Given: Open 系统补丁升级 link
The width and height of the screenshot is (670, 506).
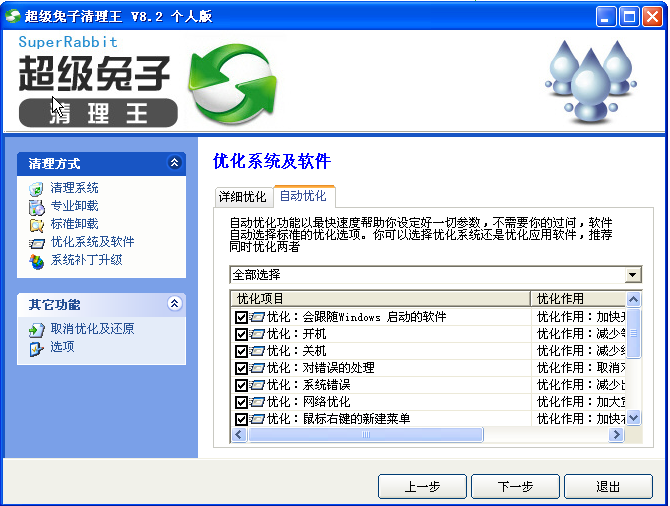Looking at the screenshot, I should (86, 259).
